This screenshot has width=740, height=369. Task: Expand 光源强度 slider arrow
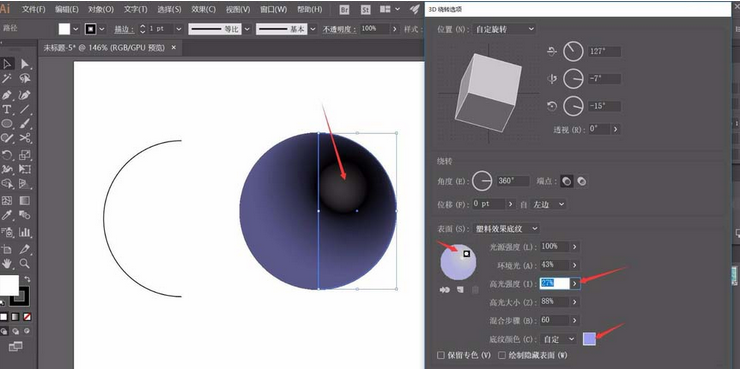pyautogui.click(x=574, y=246)
